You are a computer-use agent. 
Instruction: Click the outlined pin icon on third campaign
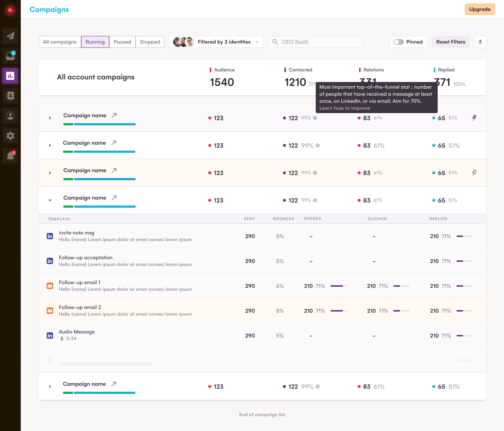[474, 172]
